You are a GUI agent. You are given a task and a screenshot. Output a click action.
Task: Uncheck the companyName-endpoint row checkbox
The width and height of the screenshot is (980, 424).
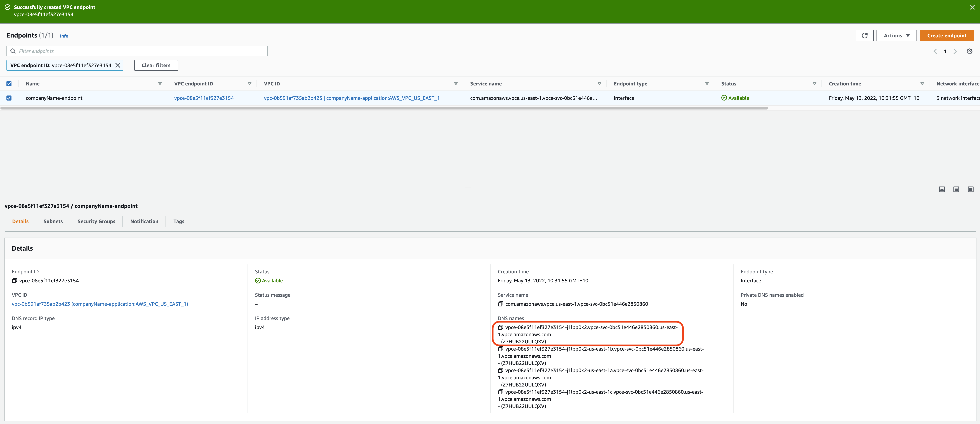pos(9,98)
